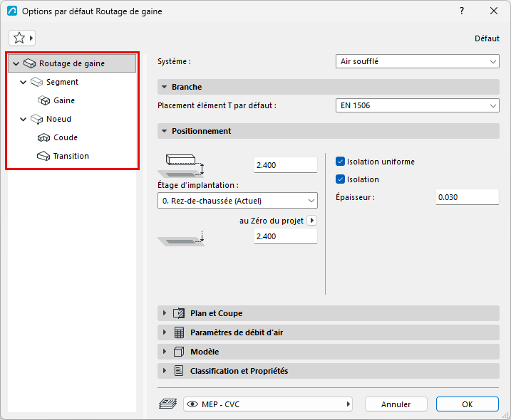Viewport: 511px width, 420px height.
Task: Click the Annuler button
Action: tap(396, 404)
